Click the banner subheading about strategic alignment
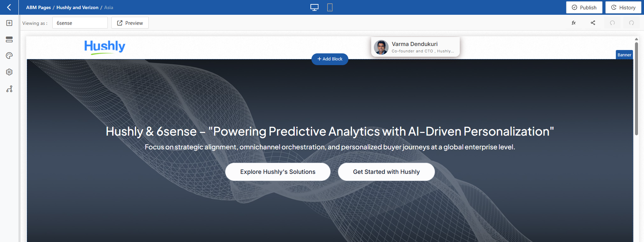Screen dimensions: 644x242 point(330,147)
